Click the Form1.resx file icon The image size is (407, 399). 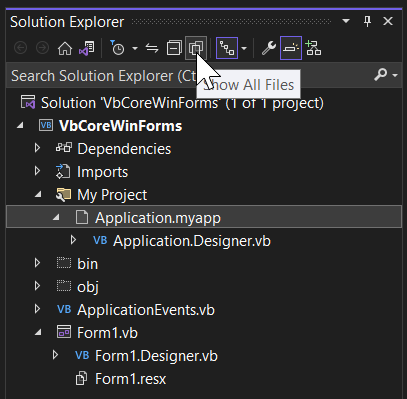(x=81, y=379)
